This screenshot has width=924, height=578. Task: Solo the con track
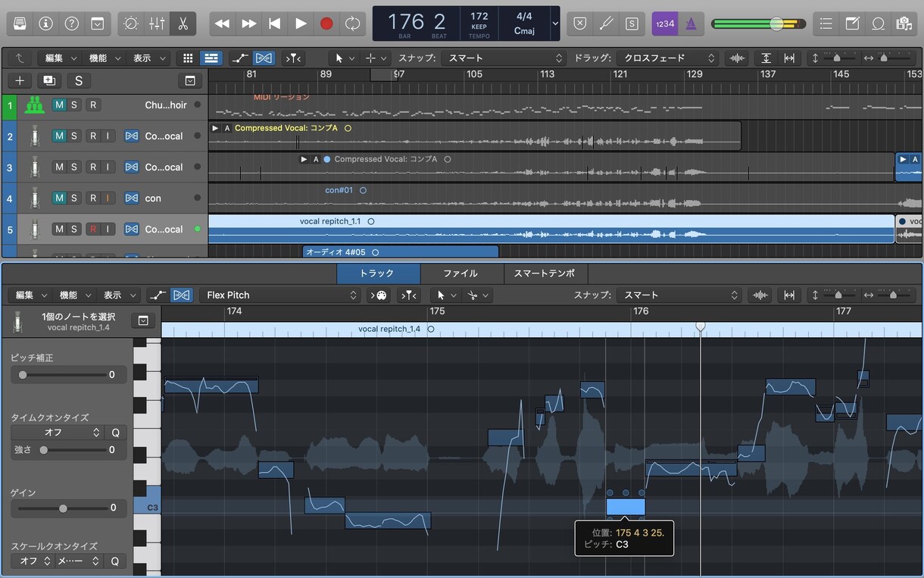(74, 198)
